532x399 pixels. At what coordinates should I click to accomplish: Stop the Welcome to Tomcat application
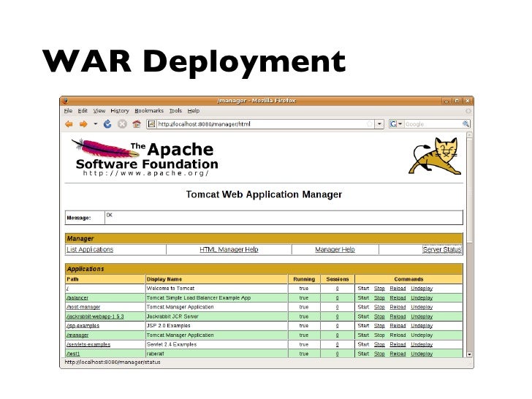tap(379, 289)
